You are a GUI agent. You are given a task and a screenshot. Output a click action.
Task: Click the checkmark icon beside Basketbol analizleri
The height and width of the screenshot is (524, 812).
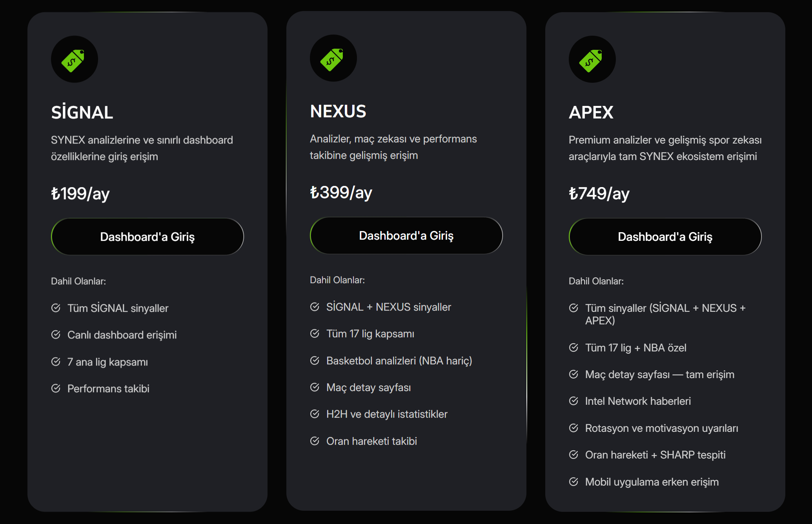point(315,360)
